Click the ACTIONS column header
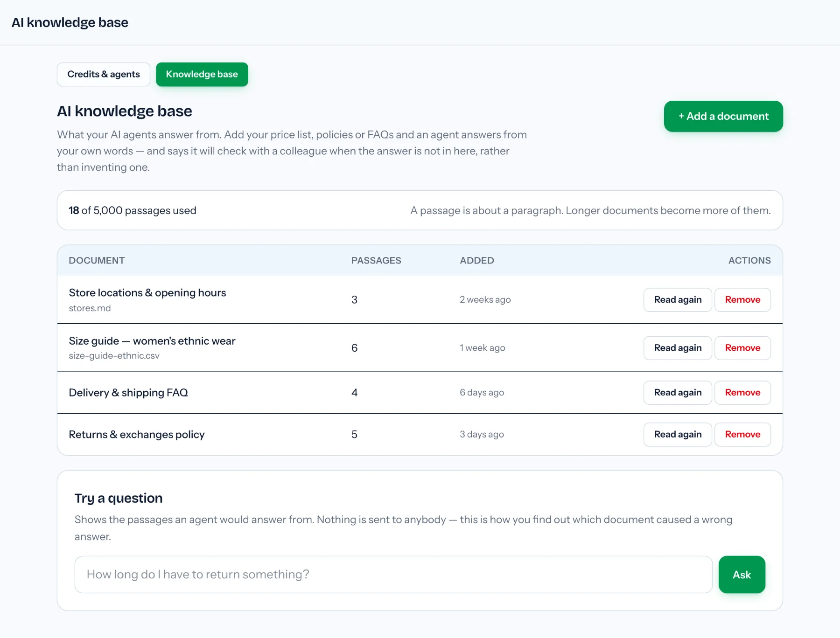 click(749, 261)
